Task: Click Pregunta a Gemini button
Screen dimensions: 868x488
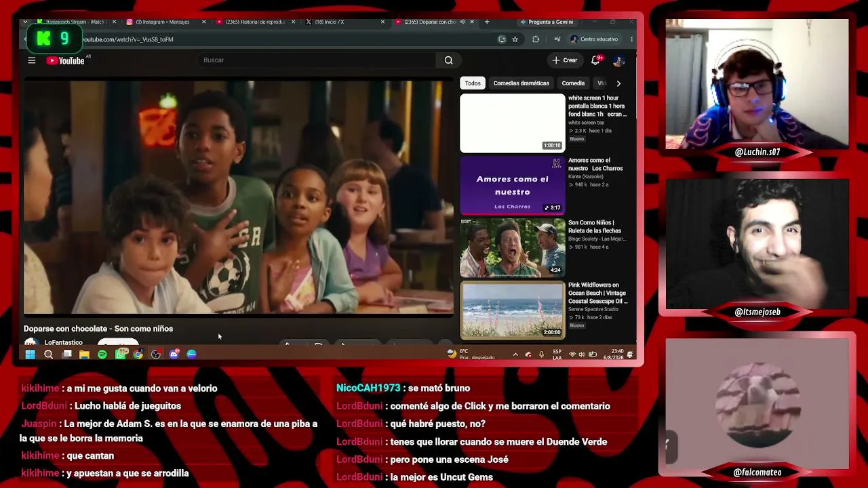Action: tap(546, 22)
